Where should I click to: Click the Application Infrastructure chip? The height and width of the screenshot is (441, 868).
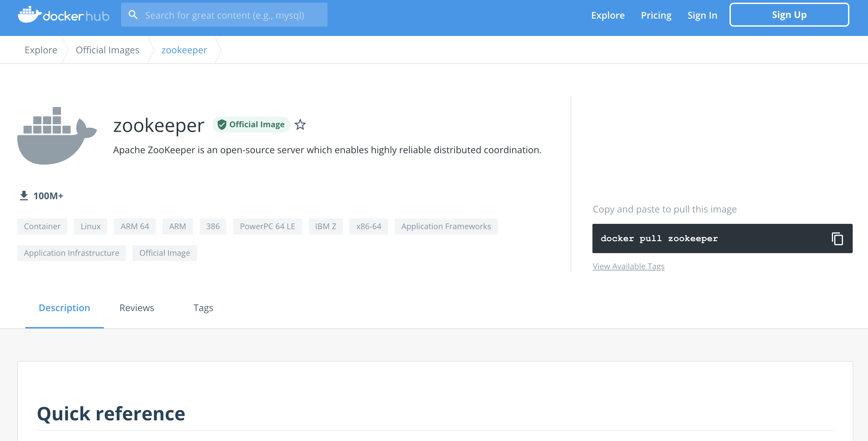click(x=72, y=253)
